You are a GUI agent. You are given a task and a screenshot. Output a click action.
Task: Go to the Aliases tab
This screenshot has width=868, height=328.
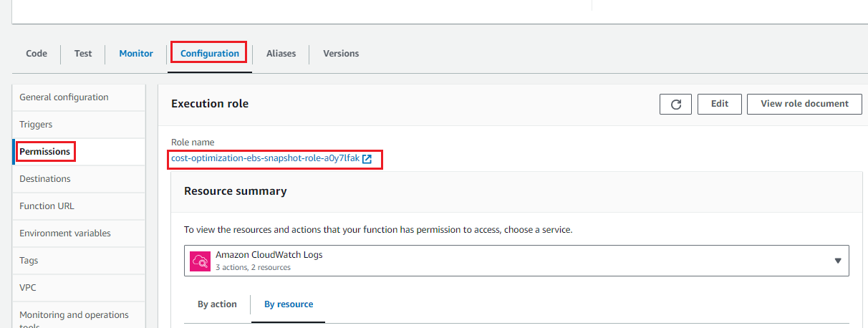(x=281, y=54)
